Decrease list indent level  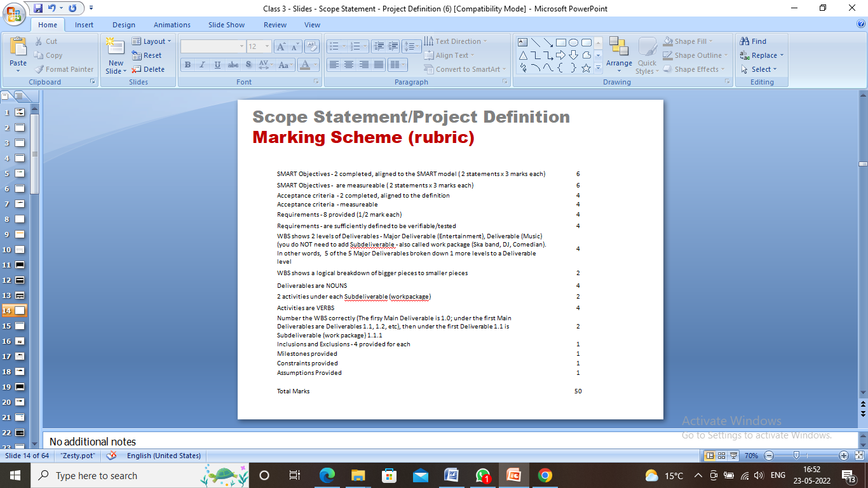point(379,46)
